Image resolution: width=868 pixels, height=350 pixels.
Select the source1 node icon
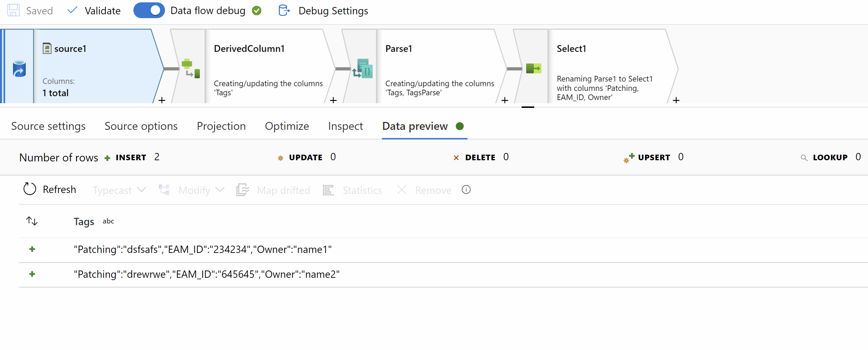[x=19, y=68]
